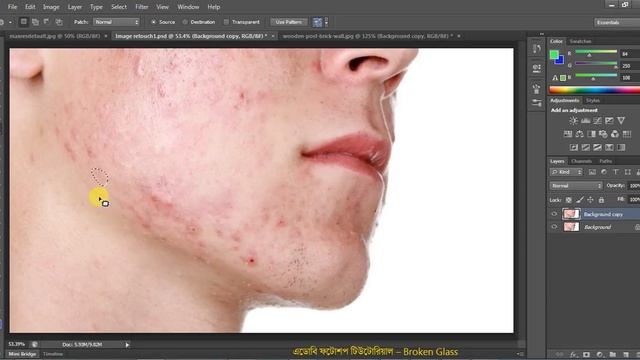
Task: Add a layer style via fx button
Action: pyautogui.click(x=573, y=355)
